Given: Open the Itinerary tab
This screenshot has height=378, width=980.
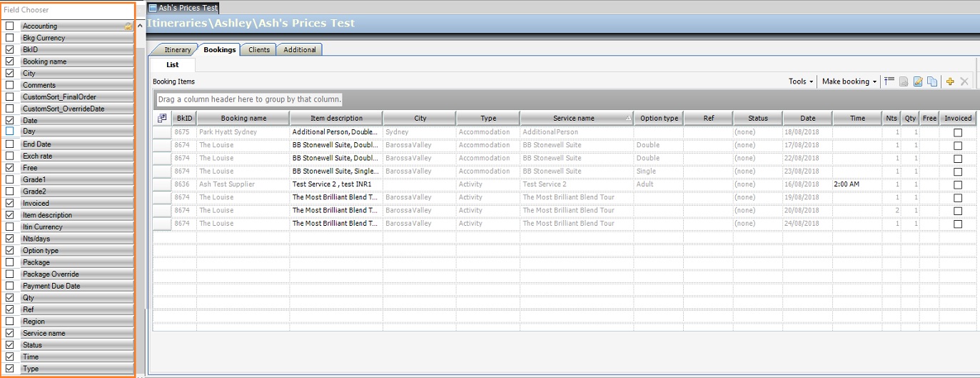Looking at the screenshot, I should coord(178,50).
